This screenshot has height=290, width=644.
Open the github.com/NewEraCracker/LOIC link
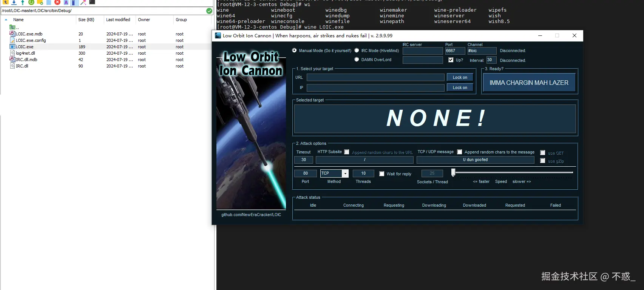[x=251, y=215]
